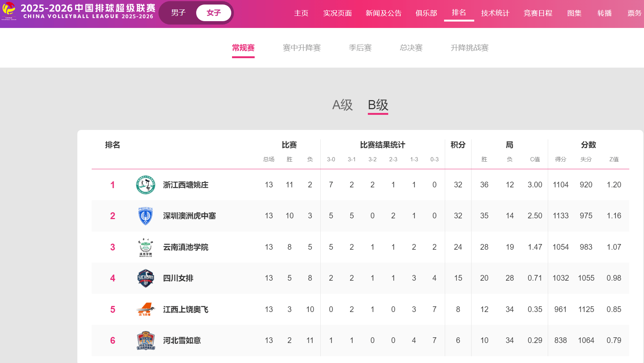Image resolution: width=644 pixels, height=363 pixels.
Task: Click the 升降挑战赛 tab
Action: pos(469,48)
